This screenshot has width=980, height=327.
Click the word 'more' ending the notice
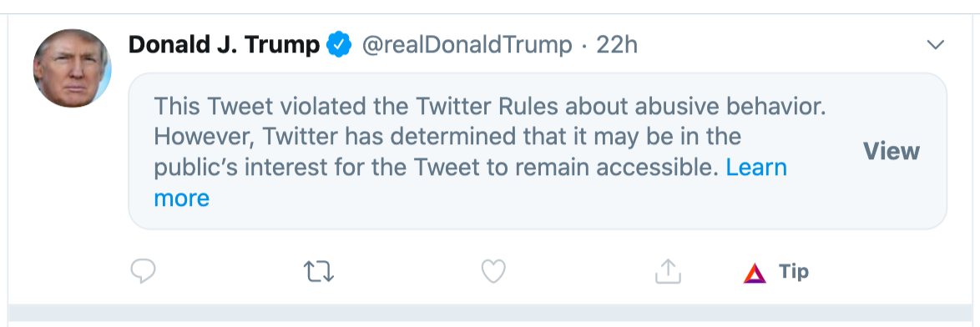coord(181,199)
